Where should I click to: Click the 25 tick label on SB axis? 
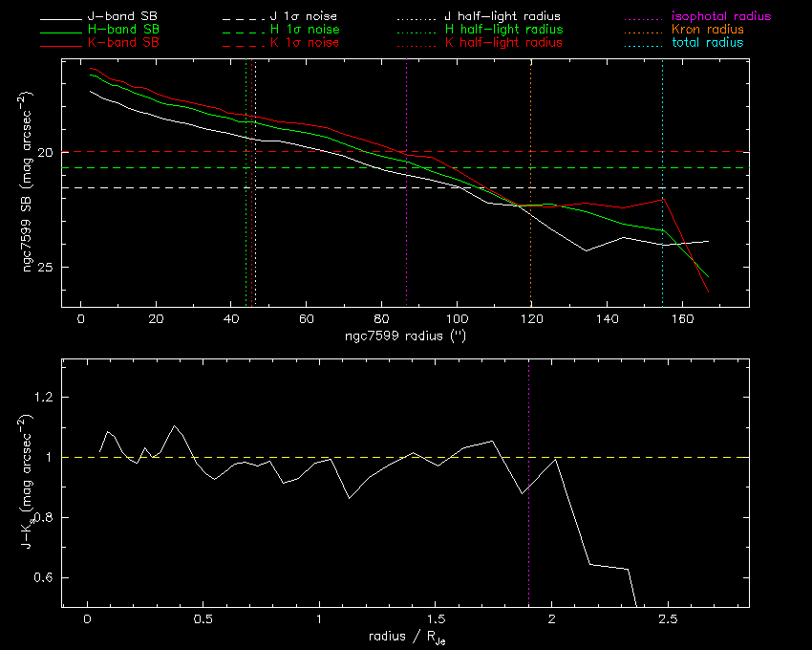tap(46, 268)
